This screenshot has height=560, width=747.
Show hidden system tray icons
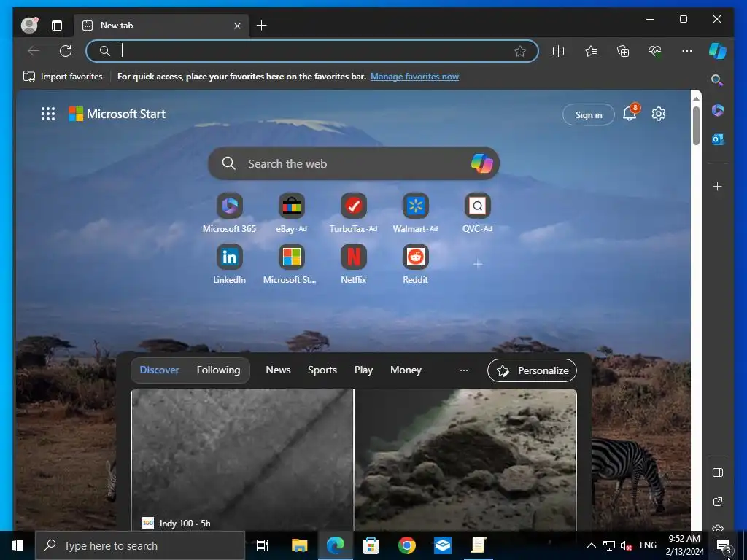tap(591, 545)
